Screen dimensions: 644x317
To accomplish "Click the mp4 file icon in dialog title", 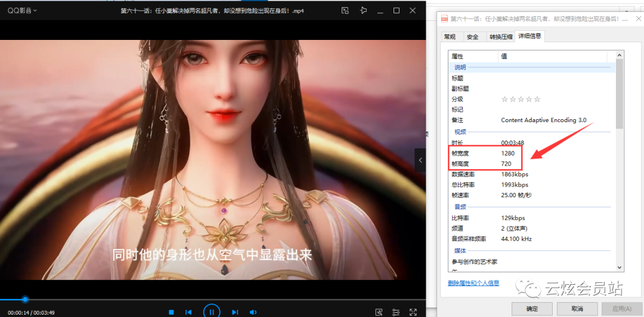I will pos(444,19).
